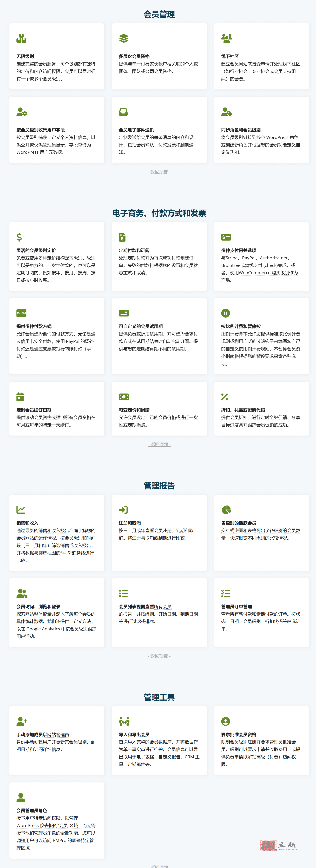Screen dimensions: 316x868
Task: Click the people-arrows icon above 导入和导出会员
Action: 124,721
